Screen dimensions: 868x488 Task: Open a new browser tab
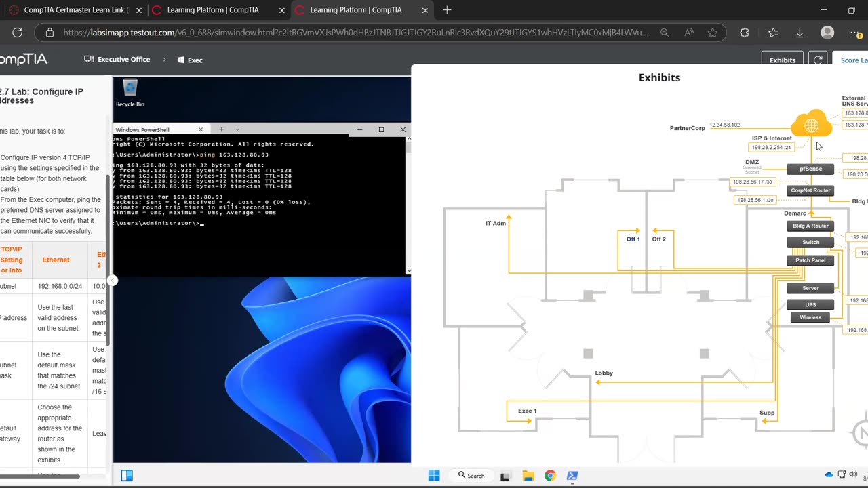tap(447, 10)
